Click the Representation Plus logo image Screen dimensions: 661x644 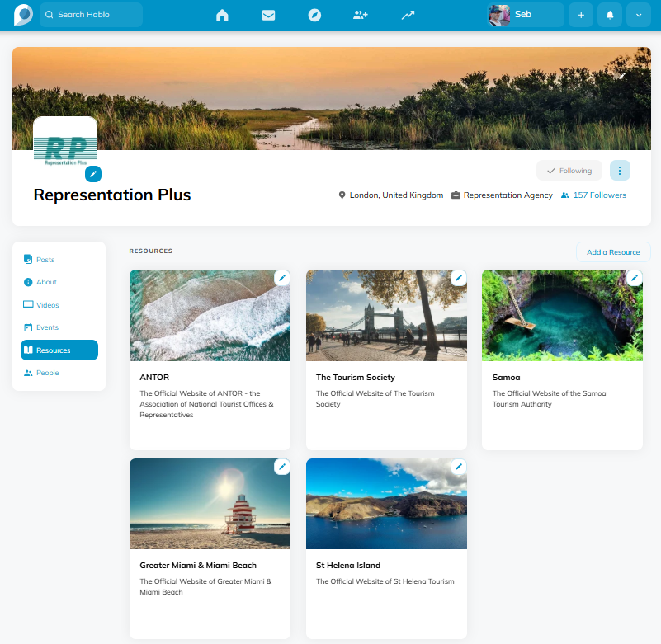tap(65, 144)
